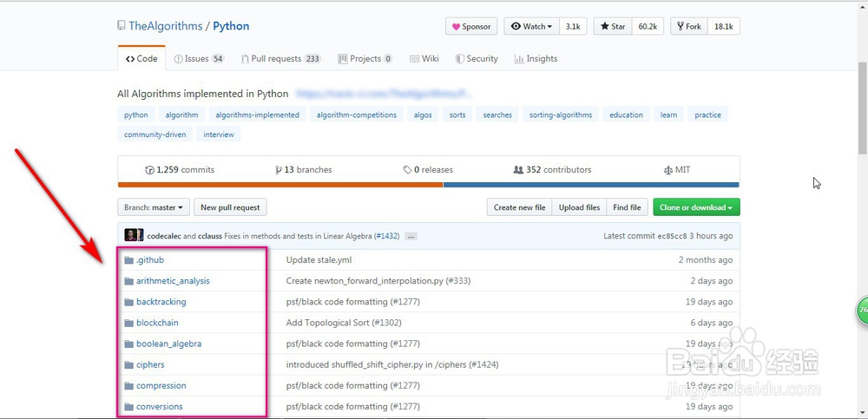The width and height of the screenshot is (868, 419).
Task: View the 0 releases page
Action: 428,170
